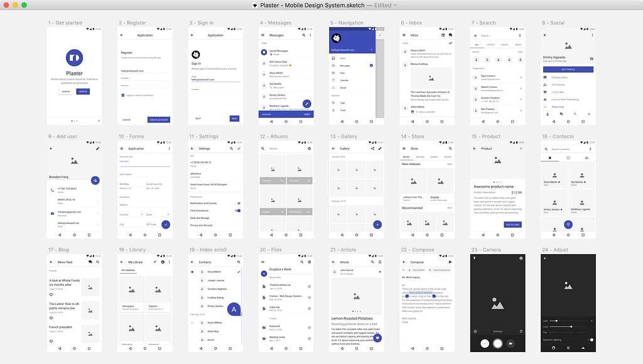
Task: Click the plus button on Gallery artboard
Action: (x=377, y=224)
